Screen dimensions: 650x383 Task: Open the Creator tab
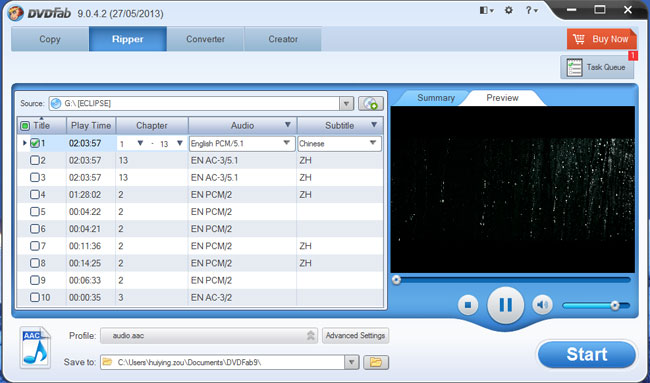coord(283,39)
